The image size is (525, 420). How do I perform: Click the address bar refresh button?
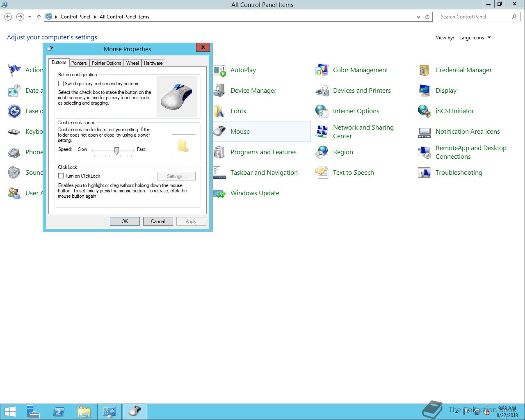[427, 17]
